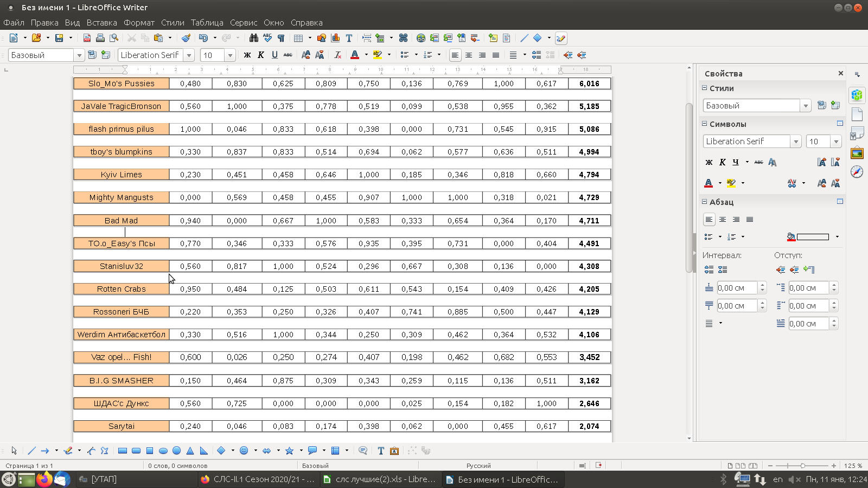Open the Navigator compass icon in sidebar
Viewport: 868px width, 488px height.
[x=857, y=172]
